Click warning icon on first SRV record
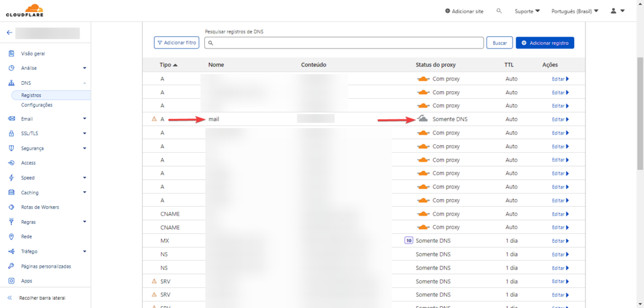The height and width of the screenshot is (308, 644). coord(155,282)
